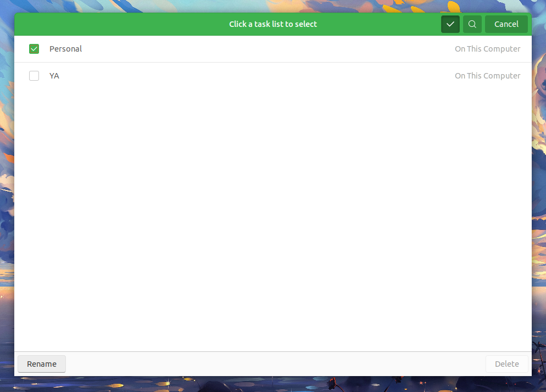Image resolution: width=546 pixels, height=392 pixels.
Task: Select the Personal list name
Action: coord(65,49)
